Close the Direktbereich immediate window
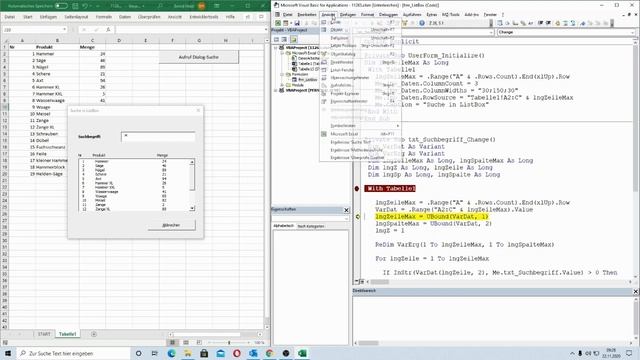The height and width of the screenshot is (360, 640). point(636,291)
